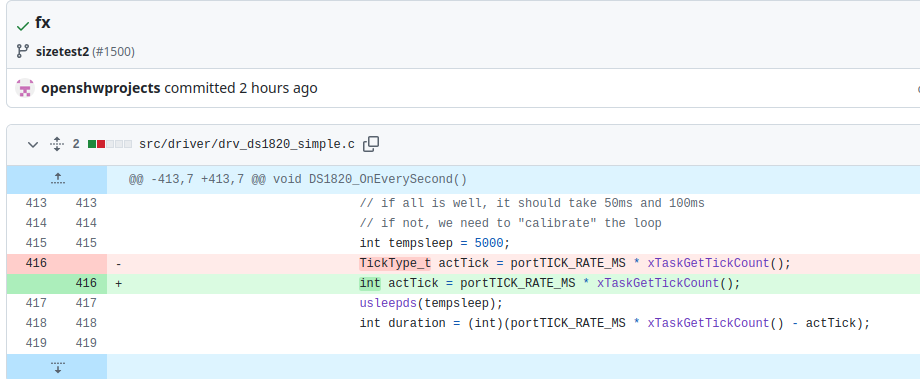Open the src/driver/drv_ds1820_simple.c file link
Screen dimensions: 920x379
246,144
